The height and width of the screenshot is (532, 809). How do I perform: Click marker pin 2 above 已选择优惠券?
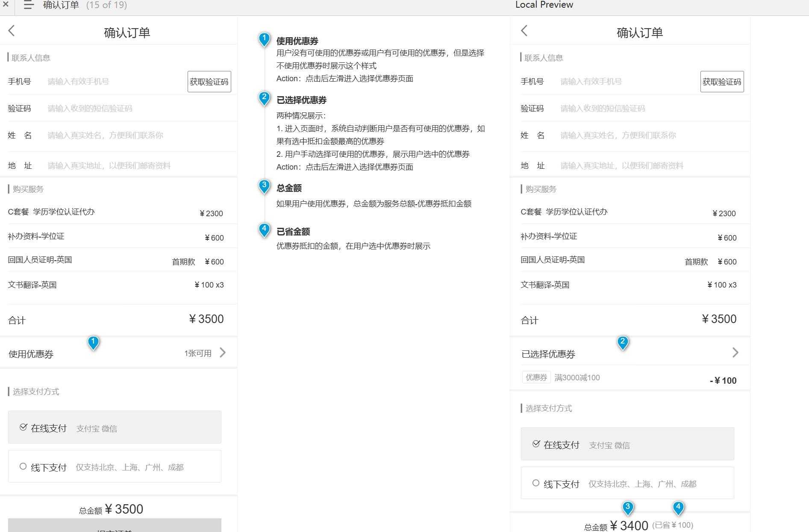tap(623, 341)
